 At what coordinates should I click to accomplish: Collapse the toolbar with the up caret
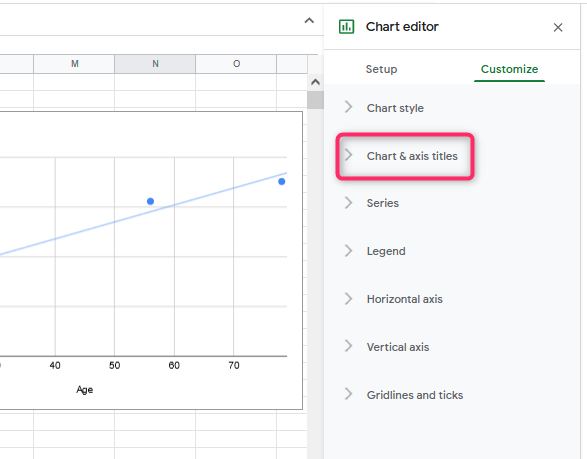[x=309, y=21]
